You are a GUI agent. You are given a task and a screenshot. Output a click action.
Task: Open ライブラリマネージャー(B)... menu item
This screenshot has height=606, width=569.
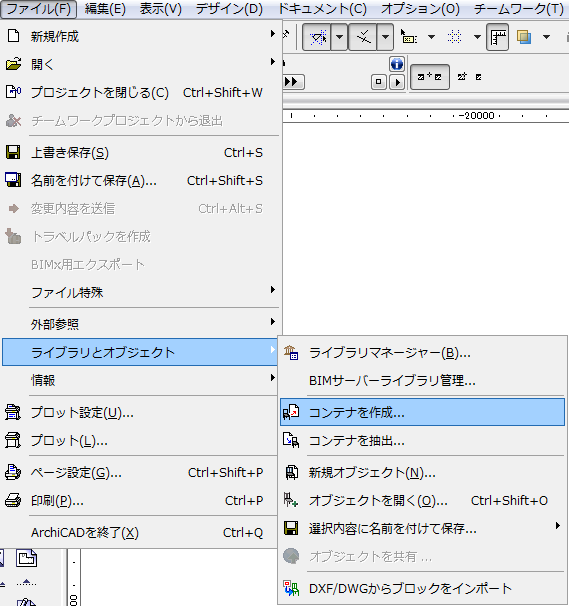coord(422,353)
